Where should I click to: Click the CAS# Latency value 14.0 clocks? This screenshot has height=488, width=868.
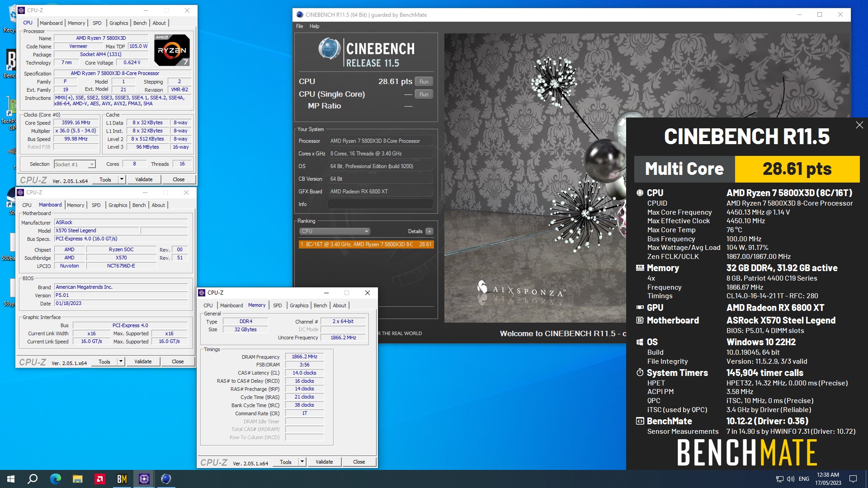(304, 373)
